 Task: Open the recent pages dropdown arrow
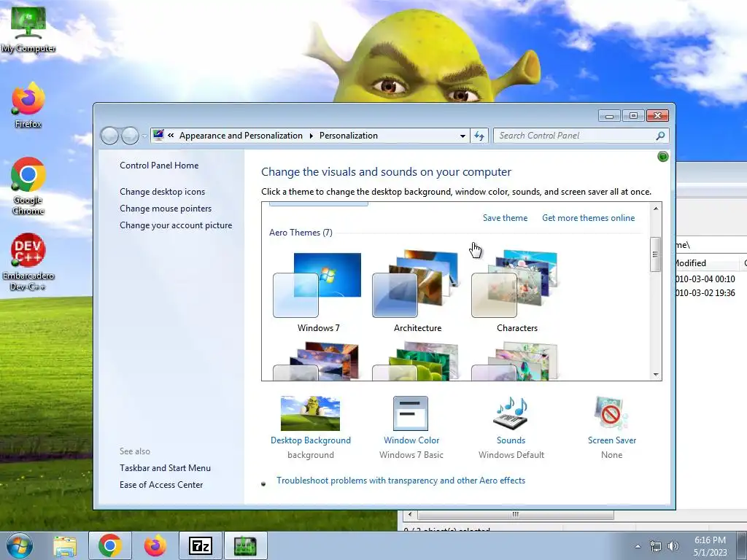tap(144, 136)
